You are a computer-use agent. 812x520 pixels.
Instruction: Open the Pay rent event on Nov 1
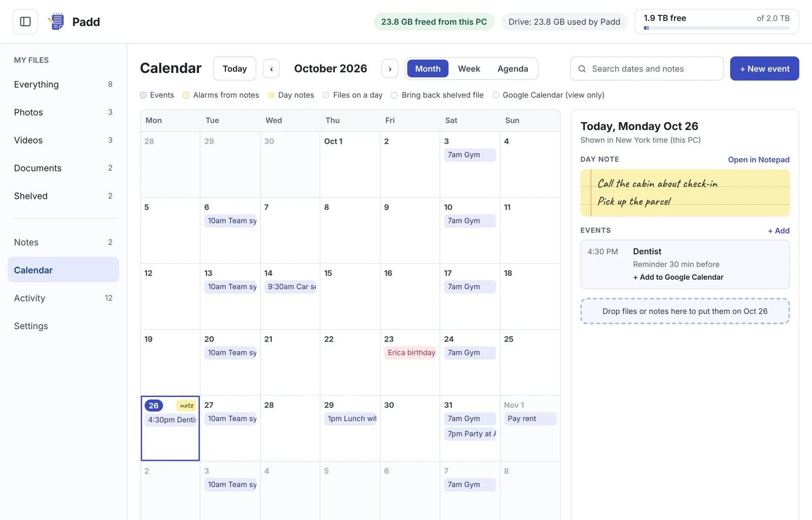click(x=530, y=419)
